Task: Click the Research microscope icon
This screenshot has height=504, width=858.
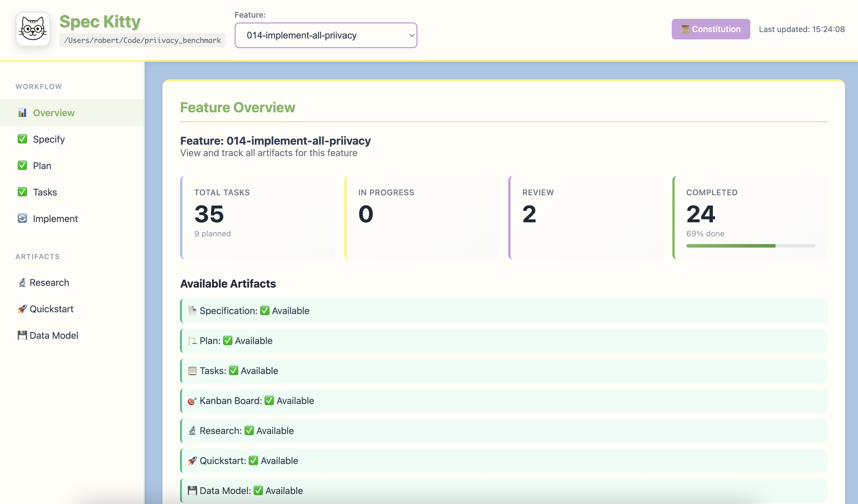Action: (x=22, y=283)
